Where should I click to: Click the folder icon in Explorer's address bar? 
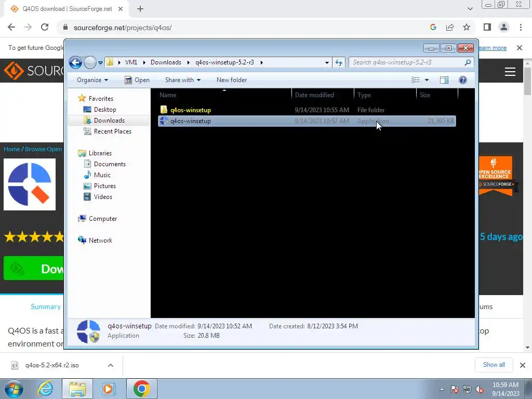point(110,62)
